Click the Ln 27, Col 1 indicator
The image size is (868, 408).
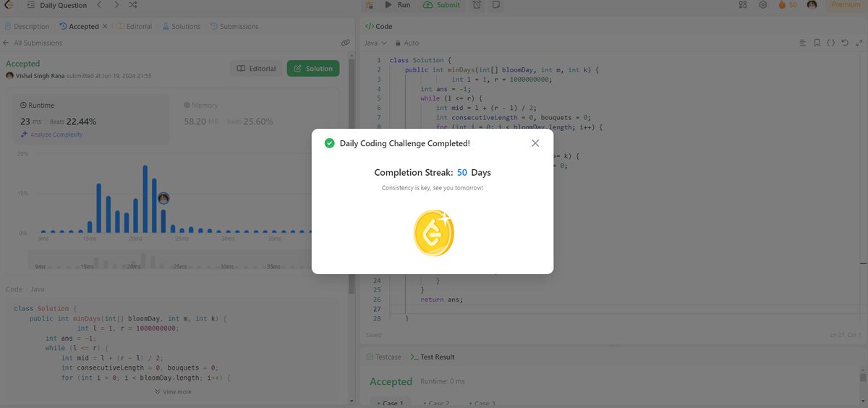point(846,335)
